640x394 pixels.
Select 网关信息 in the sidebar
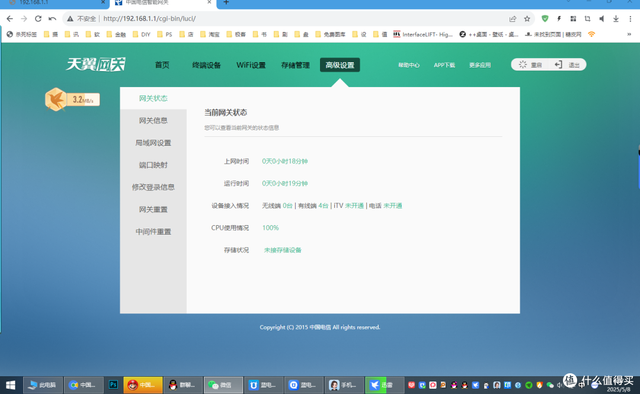coord(153,120)
